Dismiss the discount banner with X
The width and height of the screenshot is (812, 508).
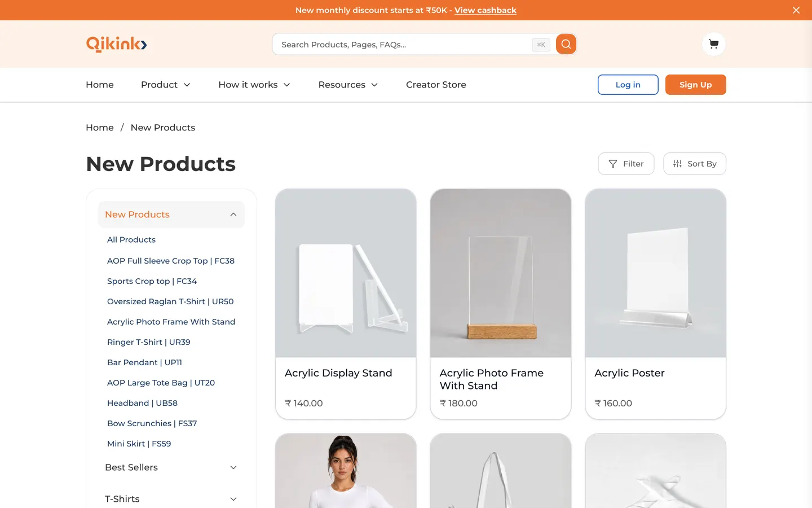pos(796,10)
